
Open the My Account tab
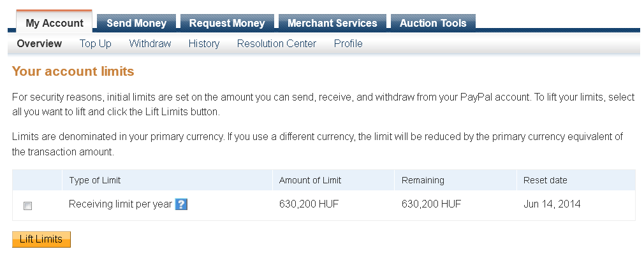pyautogui.click(x=54, y=22)
